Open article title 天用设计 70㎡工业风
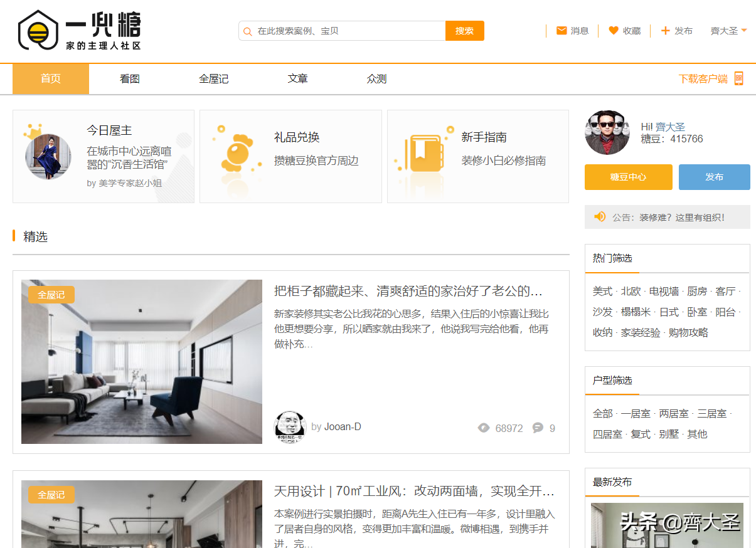This screenshot has width=756, height=548. coord(415,491)
